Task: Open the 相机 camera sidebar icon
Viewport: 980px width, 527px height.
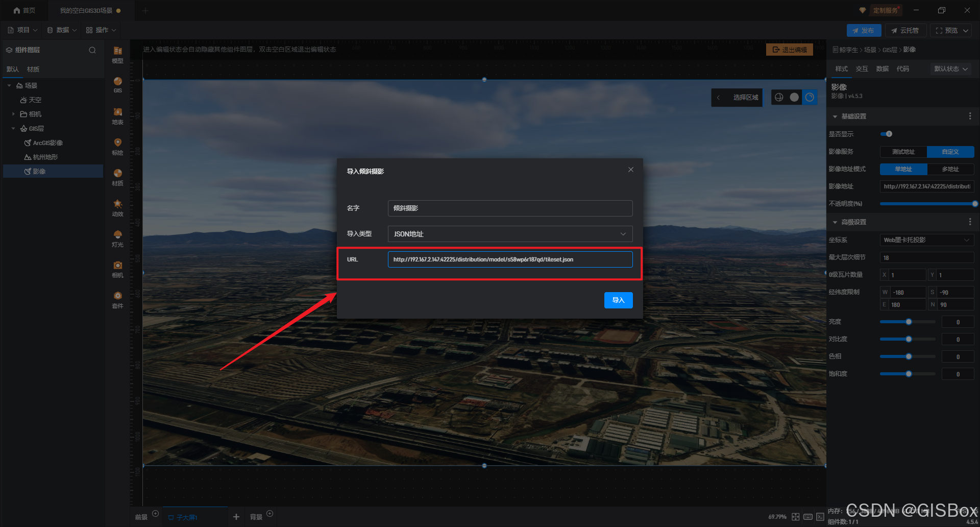Action: click(x=117, y=269)
